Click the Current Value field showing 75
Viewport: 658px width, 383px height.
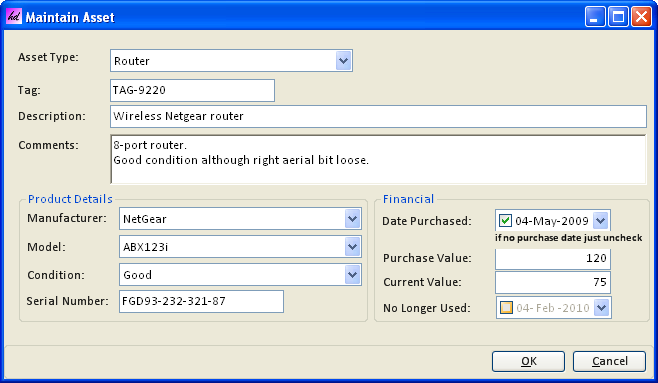tap(553, 282)
